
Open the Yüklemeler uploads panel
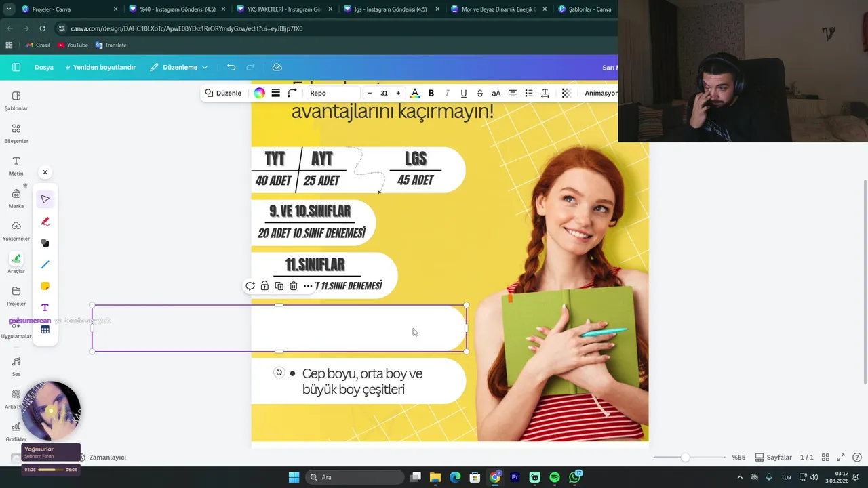[16, 230]
